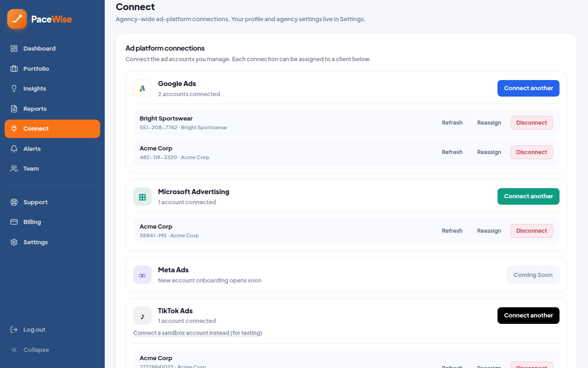Open the Dashboard page
This screenshot has width=588, height=368.
click(52, 48)
